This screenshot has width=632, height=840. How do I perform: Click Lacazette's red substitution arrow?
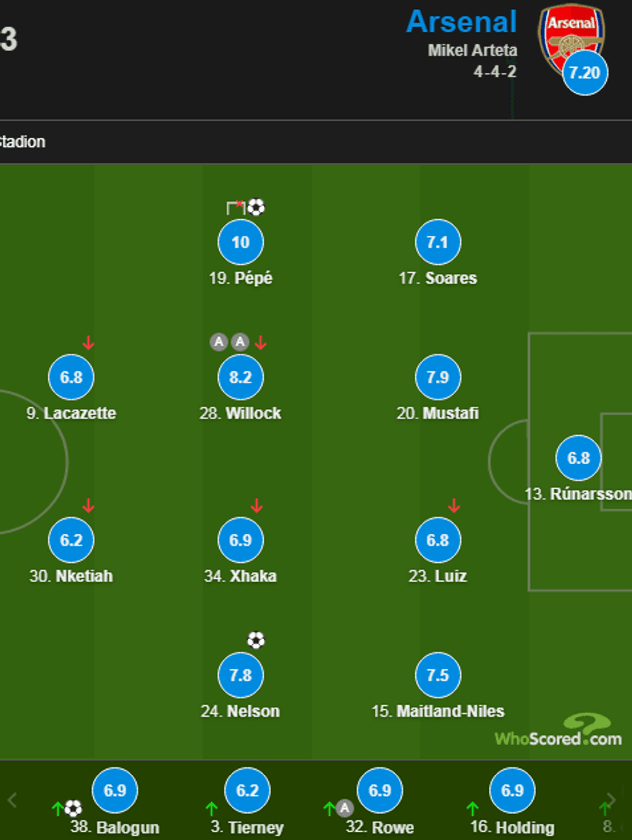(88, 343)
